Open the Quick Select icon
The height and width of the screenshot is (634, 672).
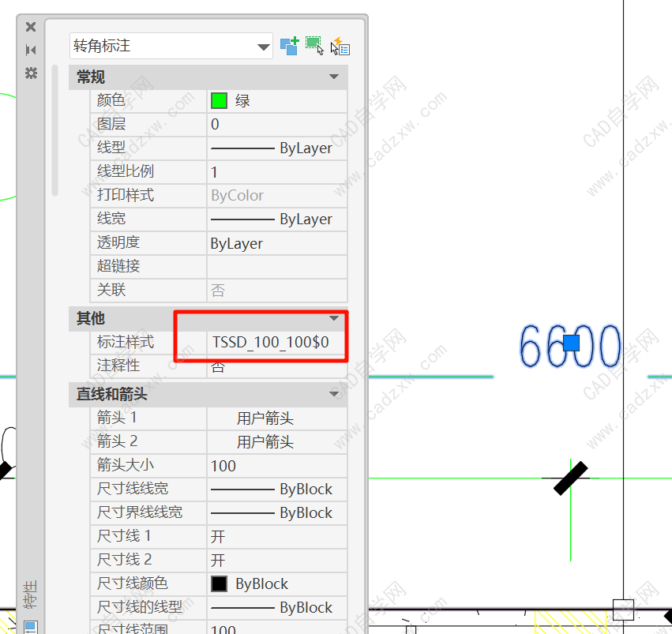click(340, 46)
